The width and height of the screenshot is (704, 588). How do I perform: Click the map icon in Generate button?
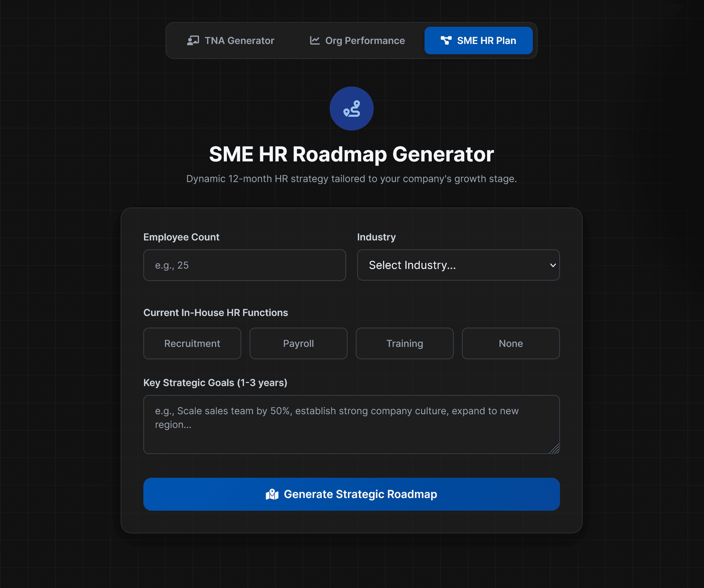[x=272, y=494]
